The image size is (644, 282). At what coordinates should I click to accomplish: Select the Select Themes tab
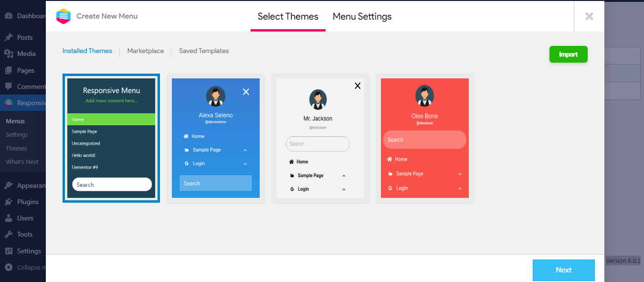[288, 17]
